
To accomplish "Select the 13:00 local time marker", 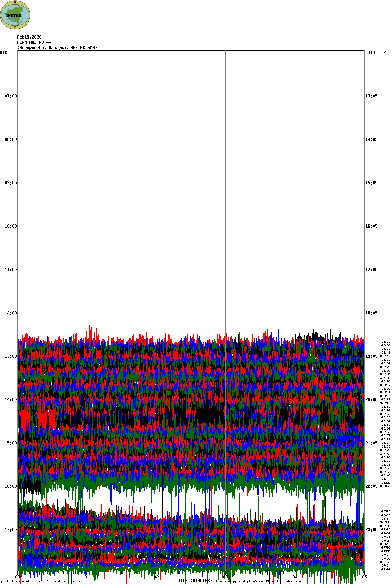I will tap(10, 356).
